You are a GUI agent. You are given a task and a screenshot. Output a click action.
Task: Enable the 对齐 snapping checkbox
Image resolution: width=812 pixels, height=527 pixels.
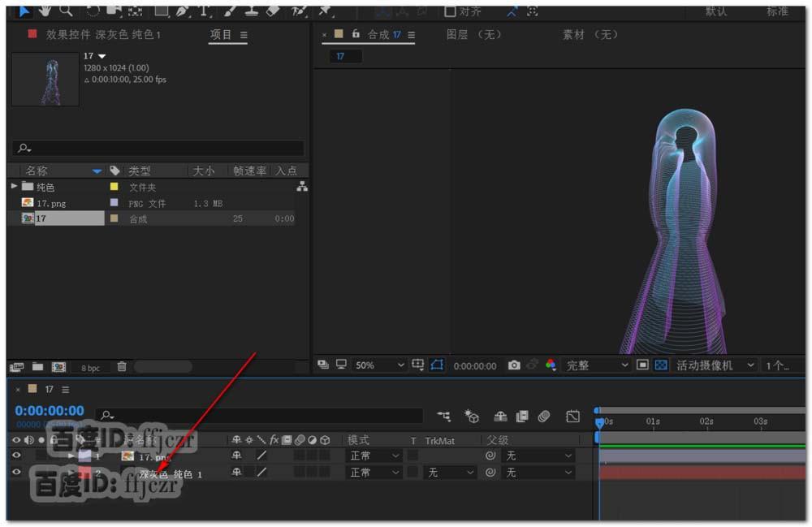451,11
